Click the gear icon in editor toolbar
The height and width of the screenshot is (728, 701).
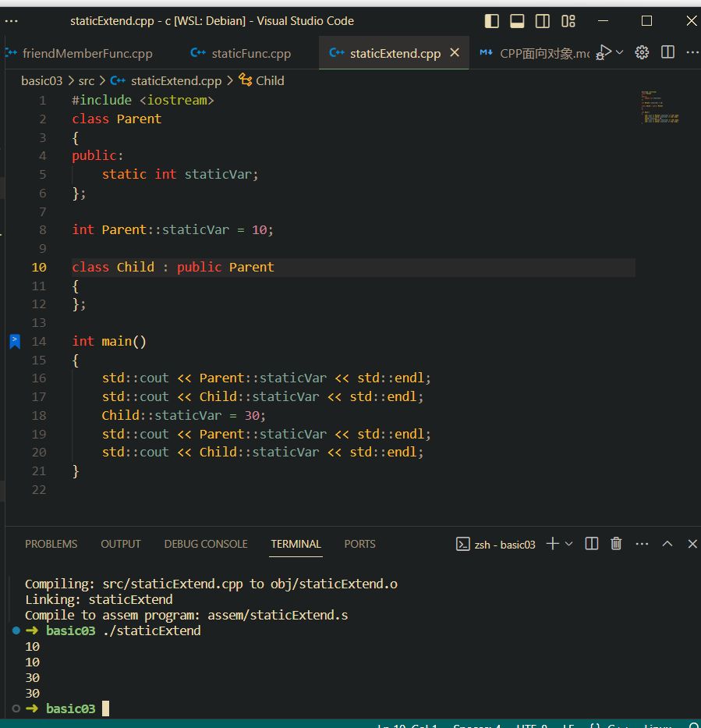642,52
